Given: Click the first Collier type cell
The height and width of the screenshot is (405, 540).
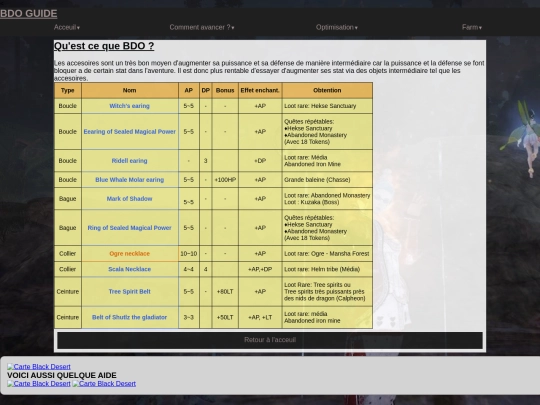Looking at the screenshot, I should click(x=68, y=253).
